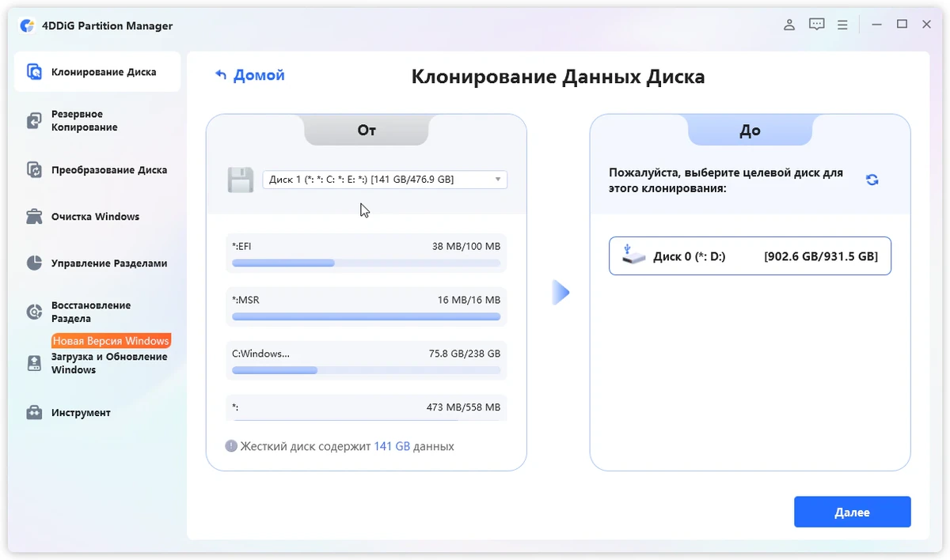Image resolution: width=950 pixels, height=560 pixels.
Task: Click the Диск 0 drive icon
Action: tap(633, 255)
